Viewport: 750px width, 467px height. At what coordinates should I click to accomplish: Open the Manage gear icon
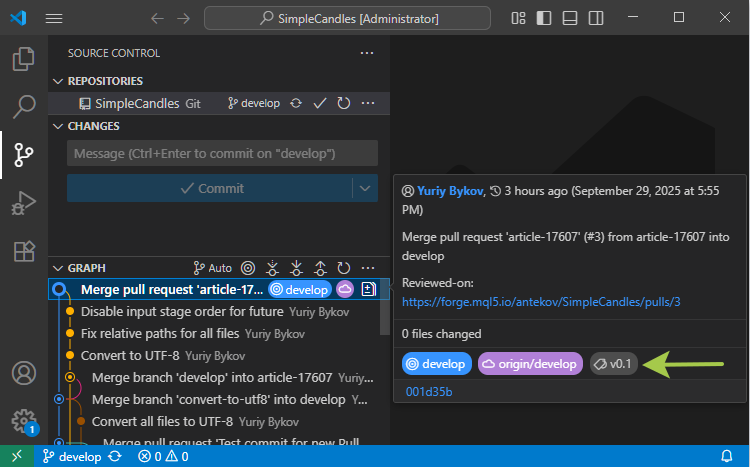pos(23,421)
